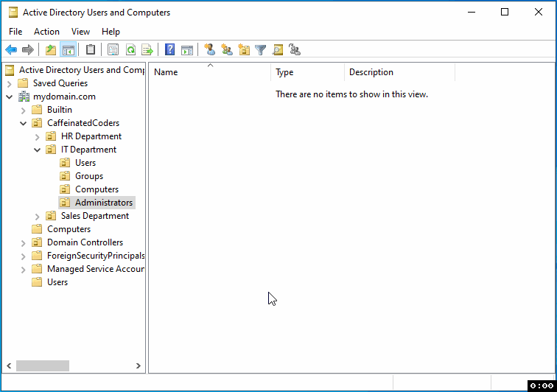Click the tree pane horizontal scrollbar thumb
557x392 pixels.
point(43,365)
